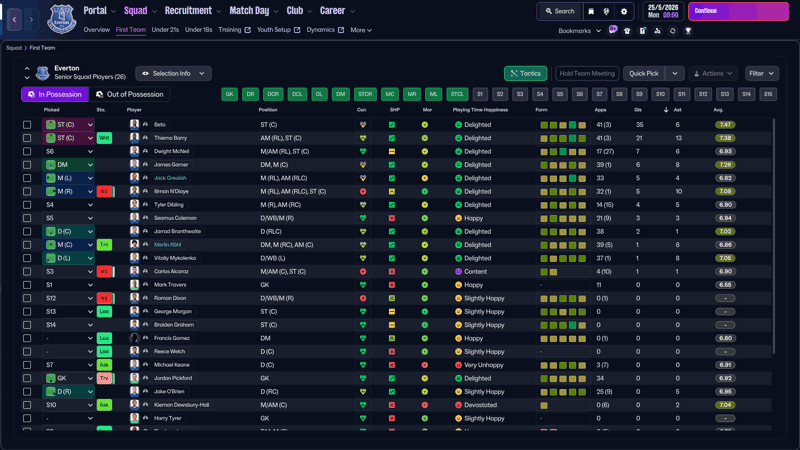Click the player list vertical scrollbar
800x450 pixels.
pyautogui.click(x=774, y=236)
